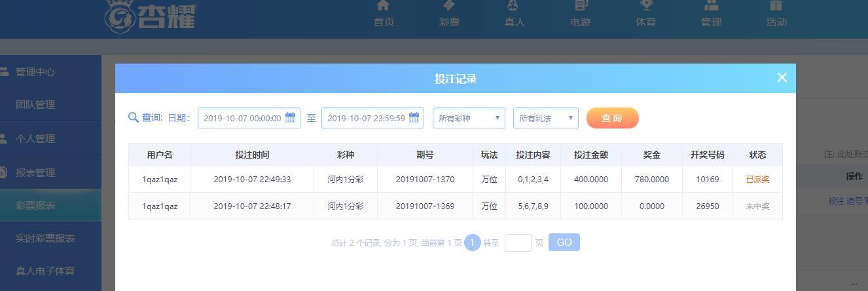Image resolution: width=868 pixels, height=291 pixels.
Task: Click the management icon above 管理
Action: pos(711,5)
